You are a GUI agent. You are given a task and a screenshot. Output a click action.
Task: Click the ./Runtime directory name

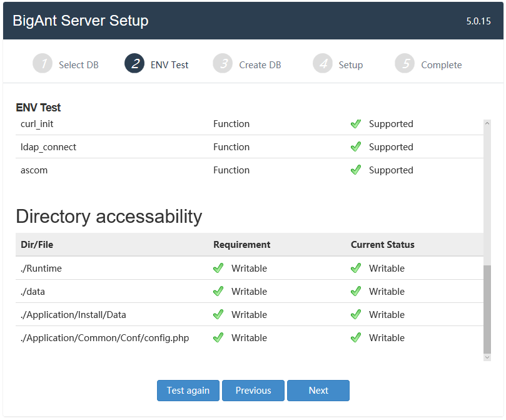41,269
